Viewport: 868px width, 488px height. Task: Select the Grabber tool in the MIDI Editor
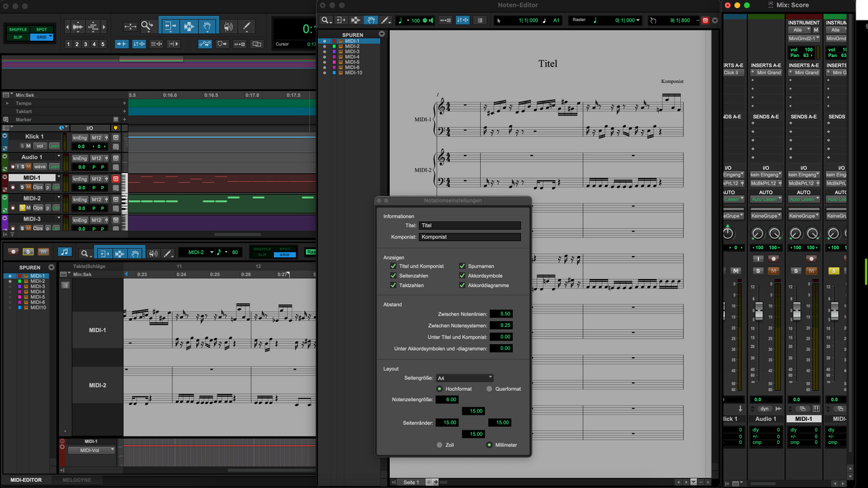coord(136,253)
